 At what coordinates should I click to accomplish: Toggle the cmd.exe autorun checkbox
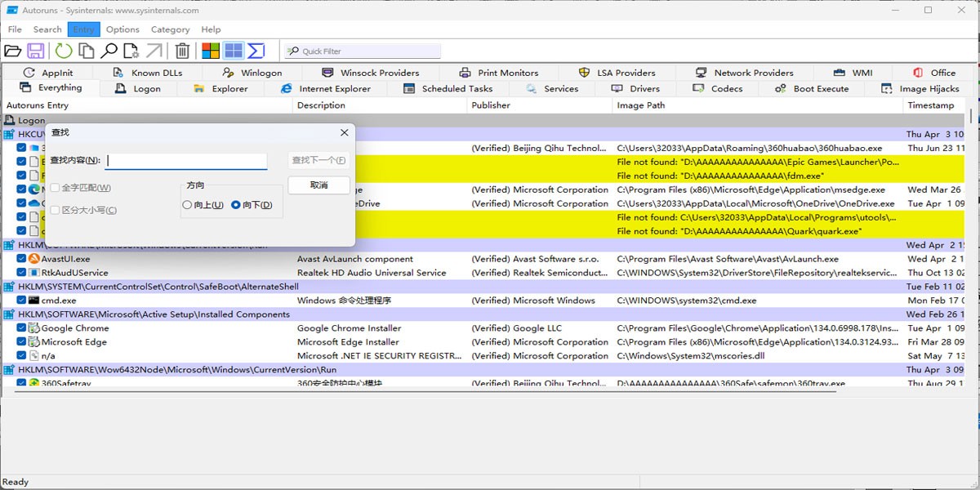22,301
